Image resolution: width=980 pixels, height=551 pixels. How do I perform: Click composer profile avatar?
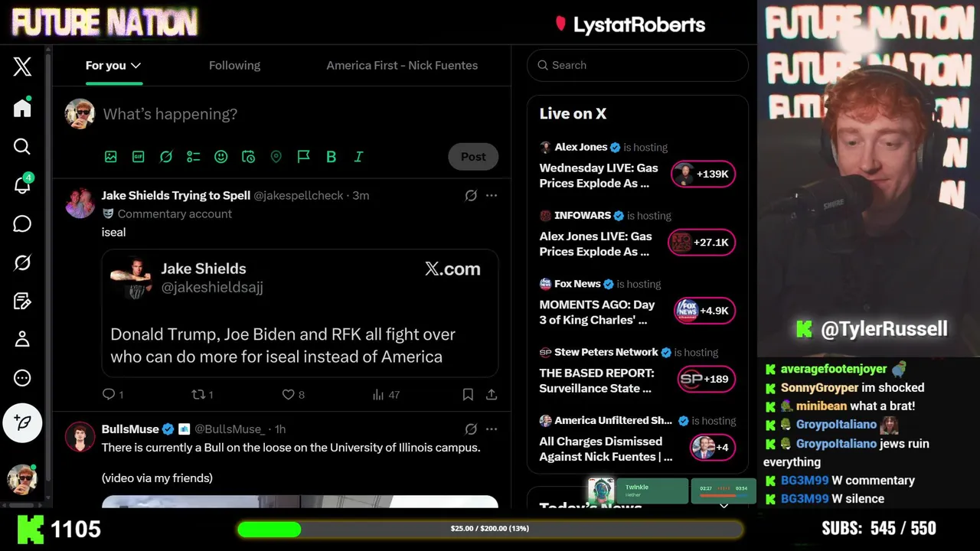[x=80, y=114]
